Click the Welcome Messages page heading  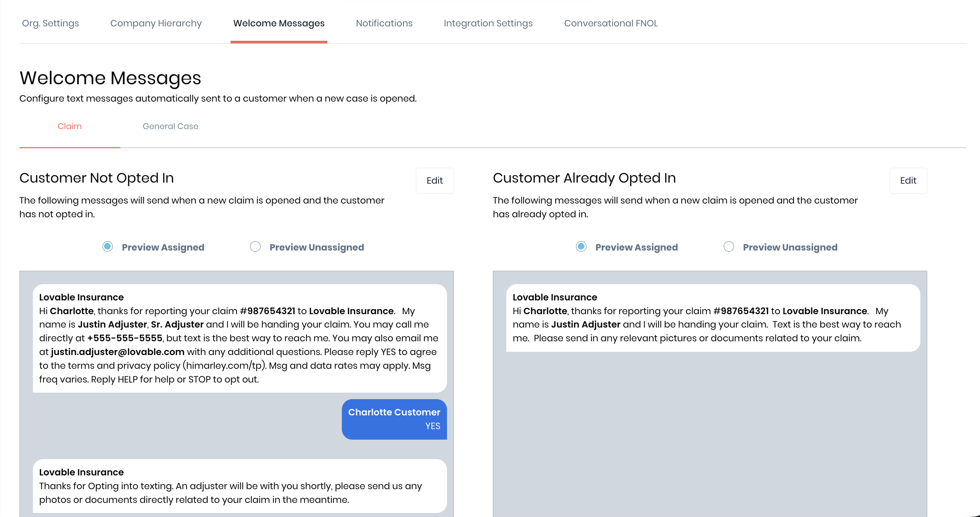tap(110, 78)
